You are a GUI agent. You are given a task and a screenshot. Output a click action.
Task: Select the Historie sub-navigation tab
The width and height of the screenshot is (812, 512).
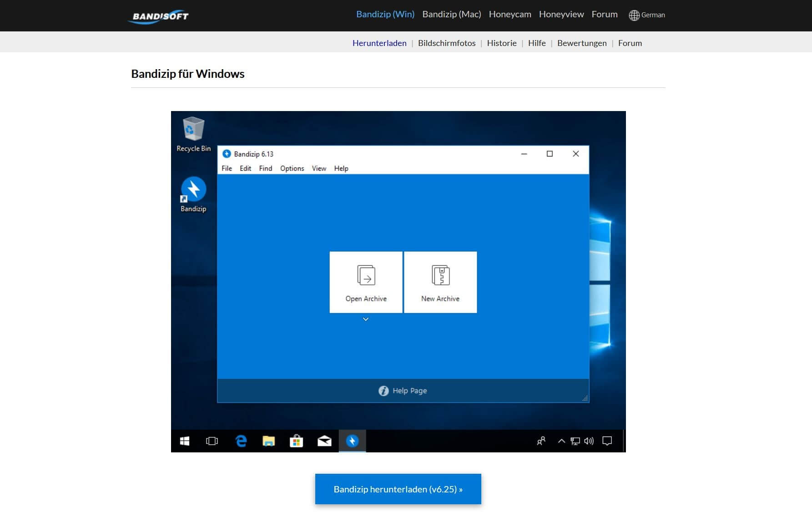pos(502,43)
